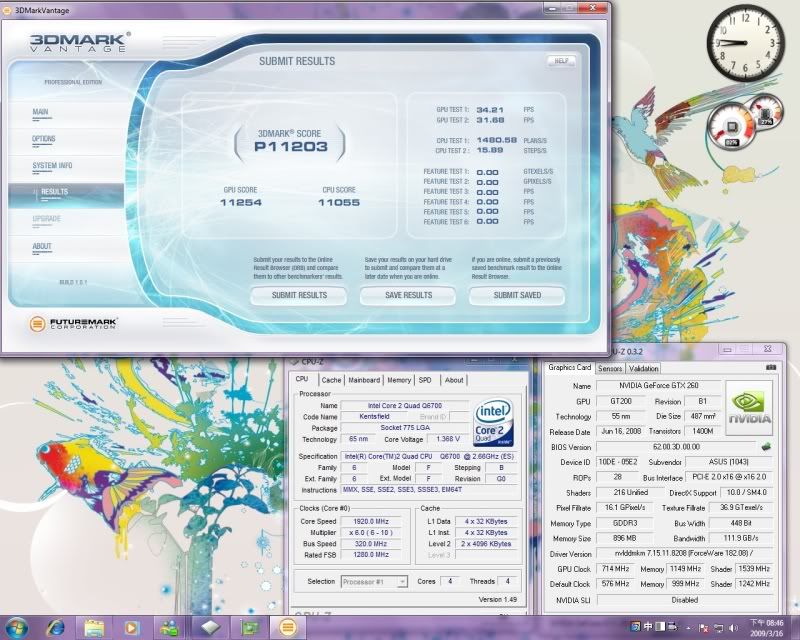Click the GPU score value 11254
This screenshot has height=640, width=800.
pyautogui.click(x=241, y=203)
